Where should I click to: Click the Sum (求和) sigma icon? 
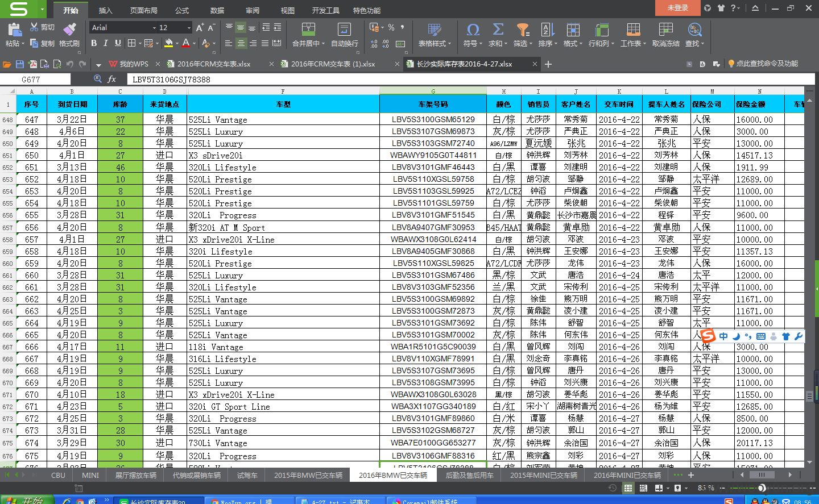point(498,30)
